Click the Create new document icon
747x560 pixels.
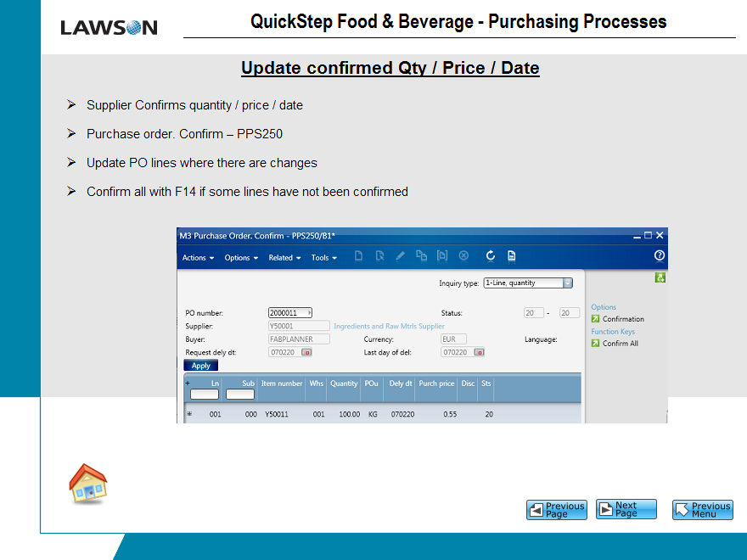(x=359, y=256)
